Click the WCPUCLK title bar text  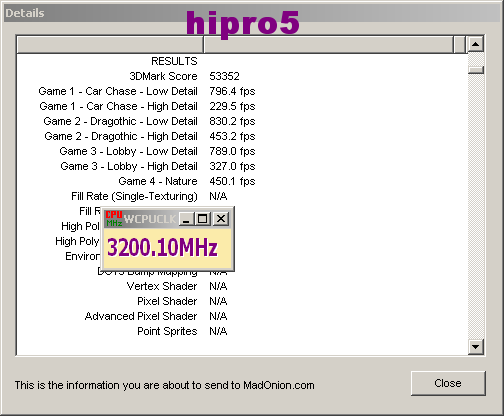coord(150,219)
